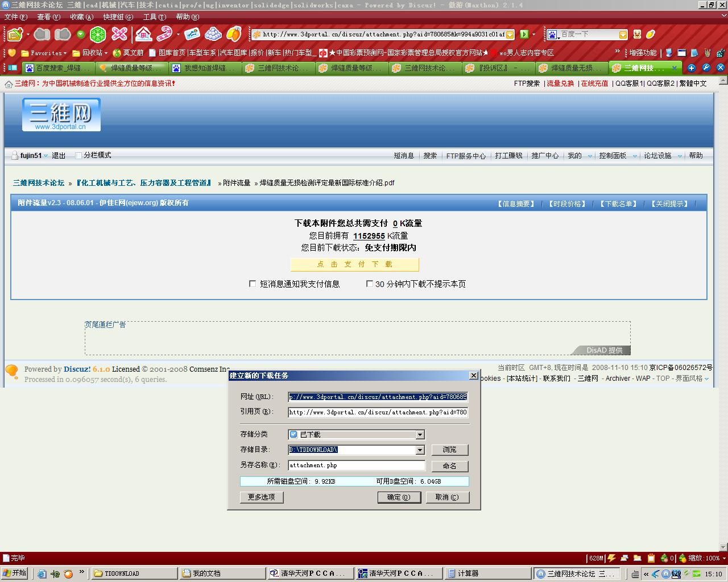Screen dimensions: 728x582
Task: Click the 更多选项 button
Action: click(262, 497)
